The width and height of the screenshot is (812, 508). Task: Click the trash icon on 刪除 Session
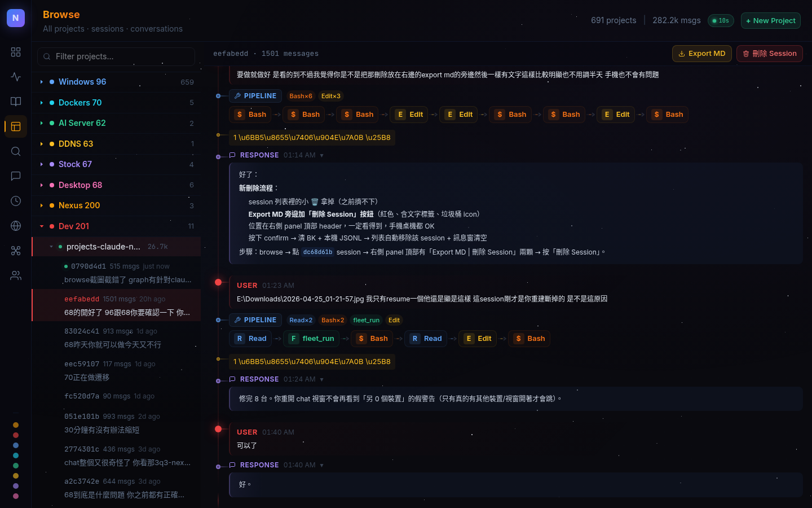pyautogui.click(x=746, y=54)
